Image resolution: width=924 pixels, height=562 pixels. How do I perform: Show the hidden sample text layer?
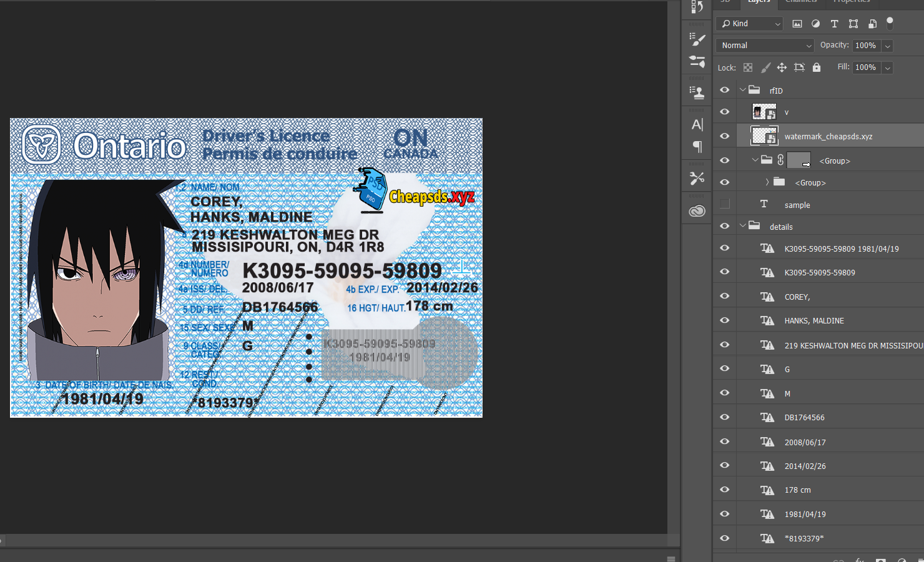[x=724, y=204]
